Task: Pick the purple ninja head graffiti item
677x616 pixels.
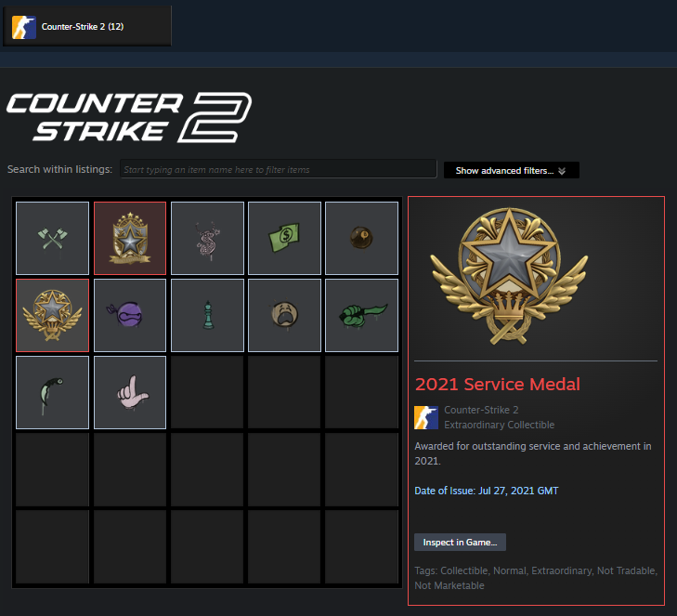Action: 130,315
